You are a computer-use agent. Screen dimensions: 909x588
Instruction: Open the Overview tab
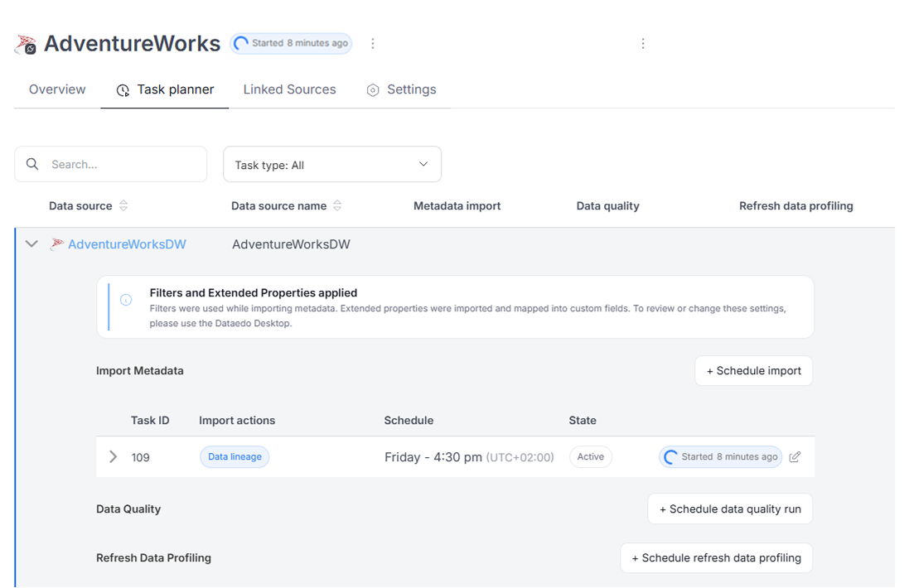57,89
